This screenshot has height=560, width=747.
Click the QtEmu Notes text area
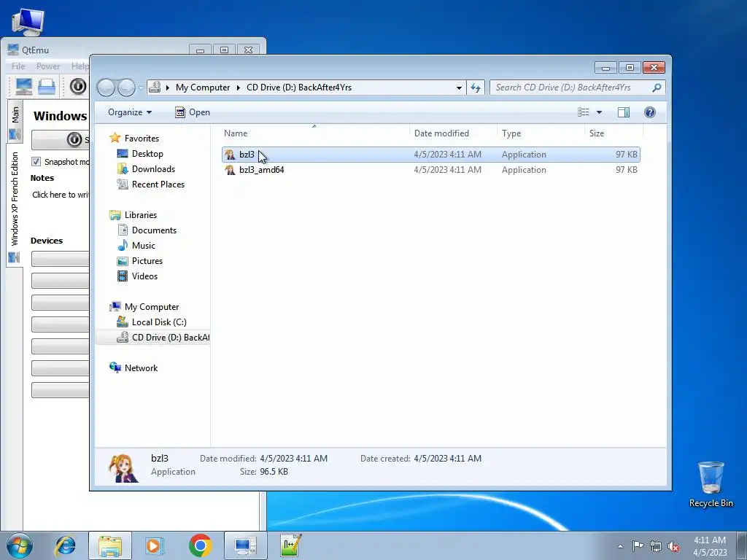click(61, 195)
